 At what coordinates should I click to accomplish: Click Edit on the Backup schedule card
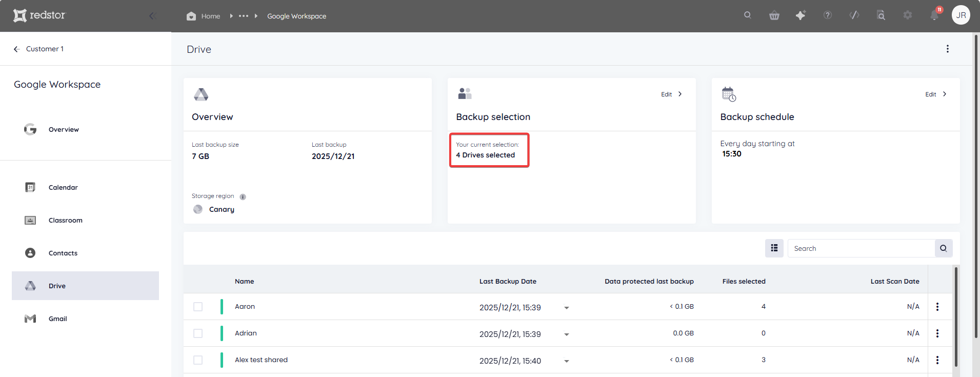pyautogui.click(x=936, y=94)
